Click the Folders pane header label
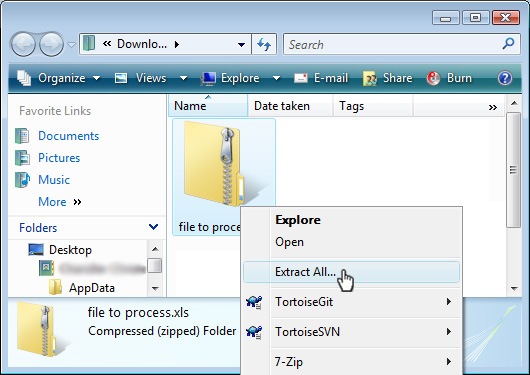This screenshot has width=530, height=375. point(38,228)
